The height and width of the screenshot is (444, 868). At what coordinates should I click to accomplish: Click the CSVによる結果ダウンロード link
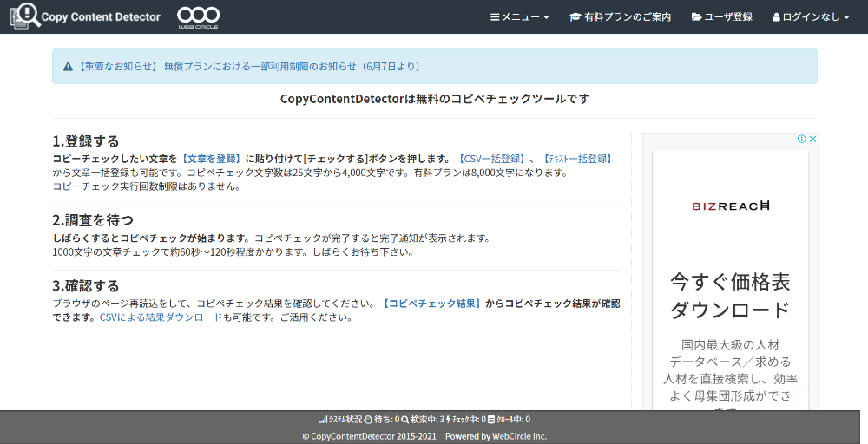point(161,317)
